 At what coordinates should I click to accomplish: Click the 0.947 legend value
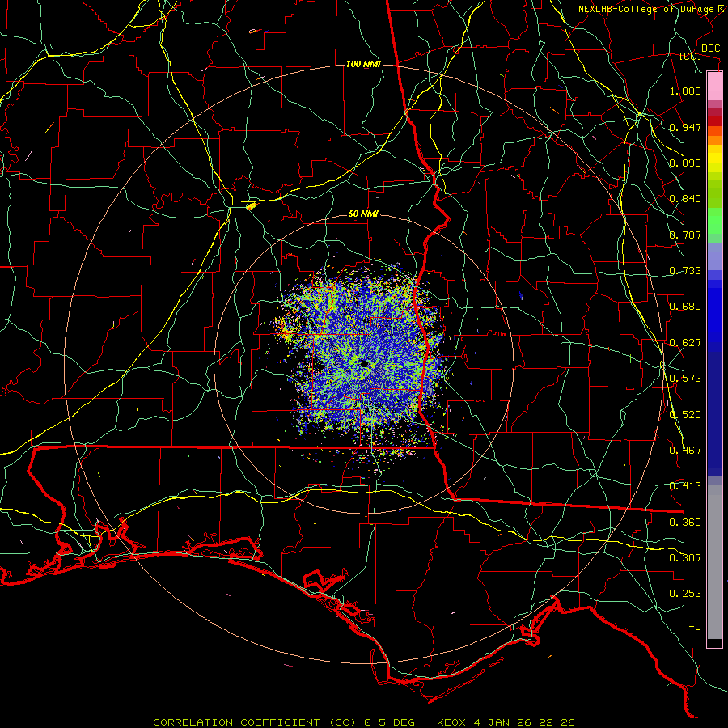click(685, 127)
